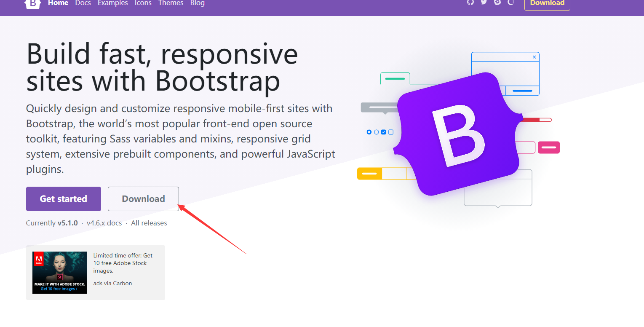This screenshot has width=644, height=327.
Task: Click the yellow progress bar in the illustration
Action: [369, 173]
